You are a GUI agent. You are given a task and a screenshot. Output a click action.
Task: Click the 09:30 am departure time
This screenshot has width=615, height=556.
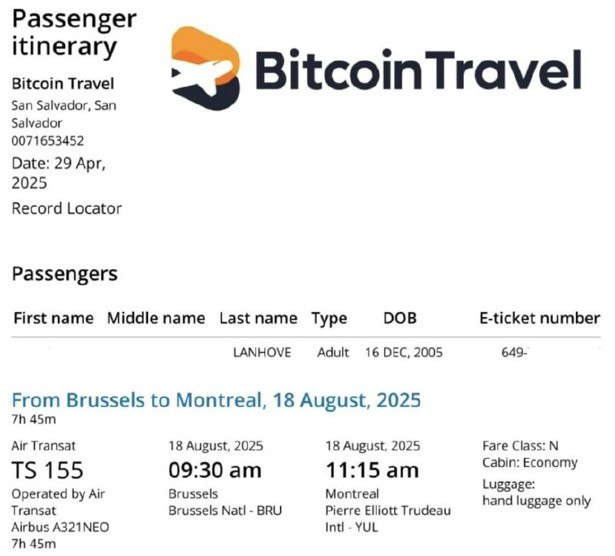click(215, 470)
